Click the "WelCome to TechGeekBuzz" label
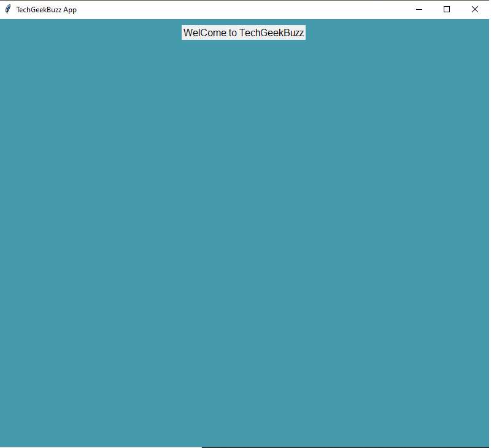This screenshot has width=502, height=448. coord(243,33)
